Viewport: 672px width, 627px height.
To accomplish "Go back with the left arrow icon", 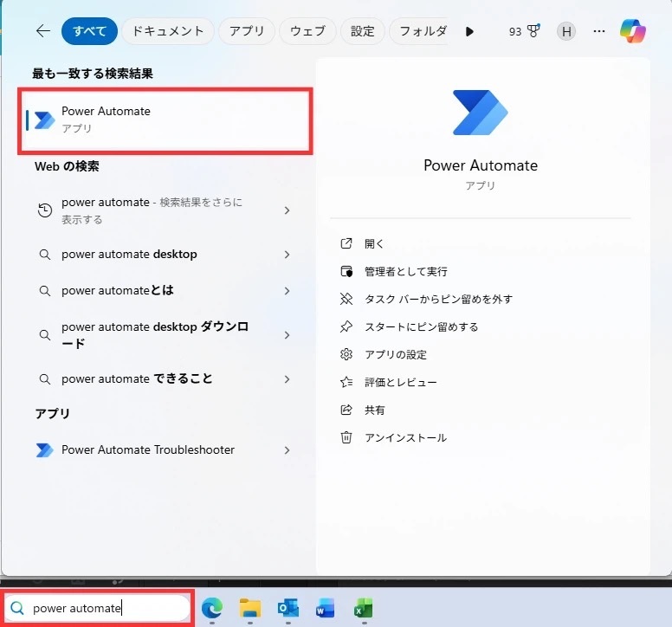I will coord(42,31).
